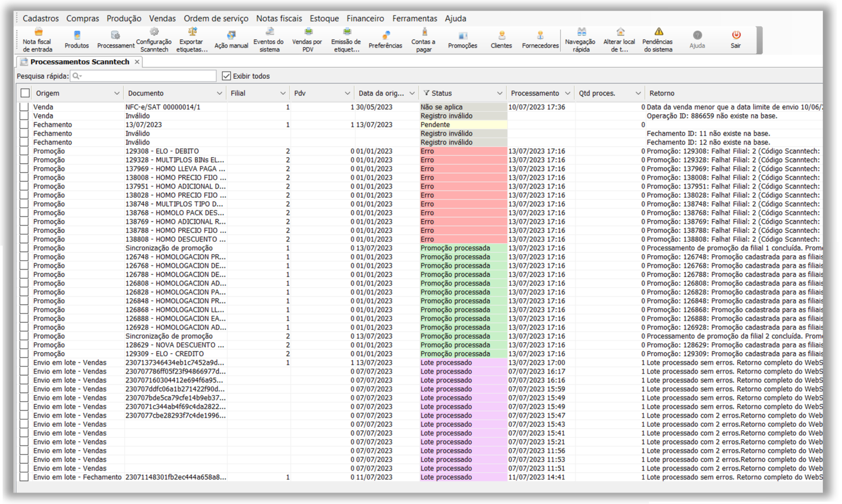Open the Financeiro menu
This screenshot has height=504, width=842.
[x=365, y=19]
